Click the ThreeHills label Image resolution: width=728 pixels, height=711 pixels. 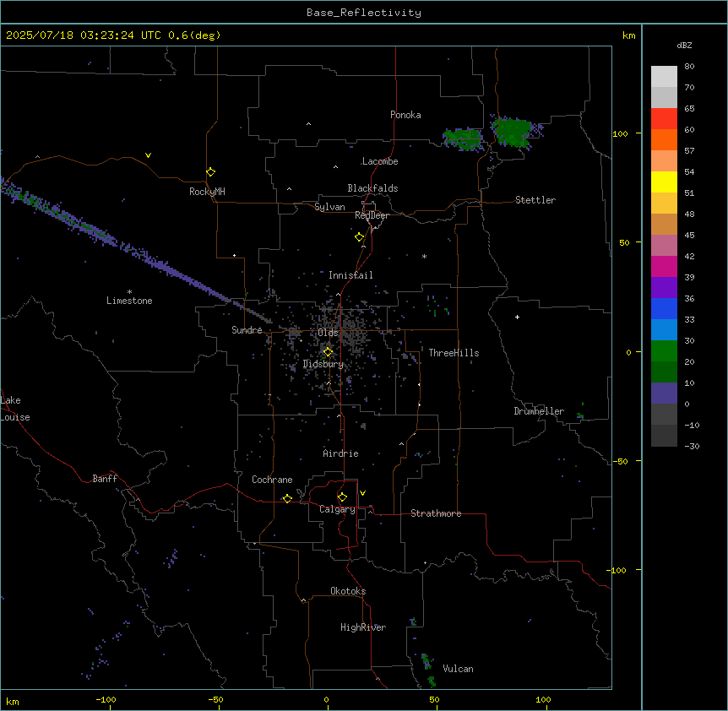click(x=454, y=353)
